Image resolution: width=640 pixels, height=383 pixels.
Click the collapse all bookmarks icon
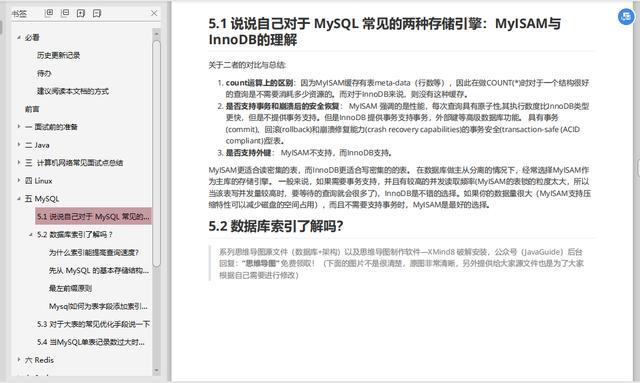click(65, 13)
